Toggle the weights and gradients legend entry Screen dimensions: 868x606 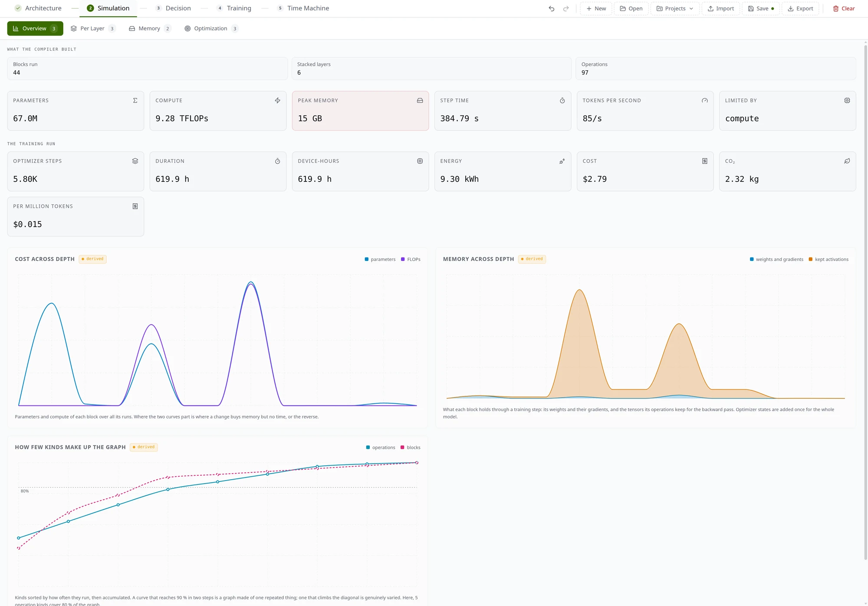(776, 259)
